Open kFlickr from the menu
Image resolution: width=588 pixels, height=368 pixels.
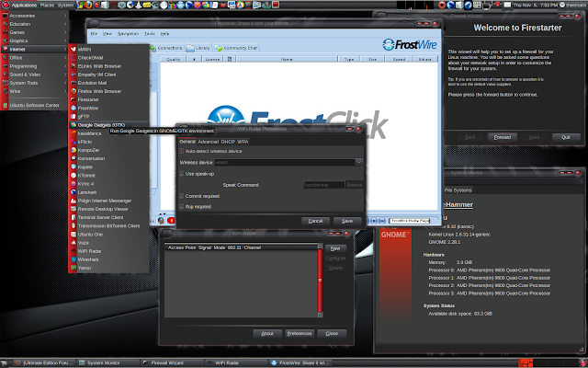point(108,142)
